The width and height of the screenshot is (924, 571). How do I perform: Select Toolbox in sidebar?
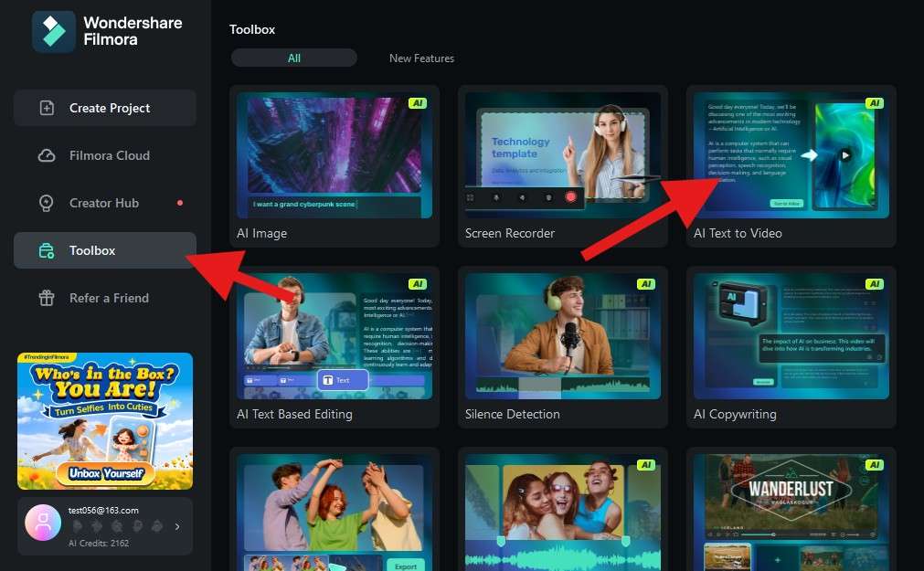point(105,250)
